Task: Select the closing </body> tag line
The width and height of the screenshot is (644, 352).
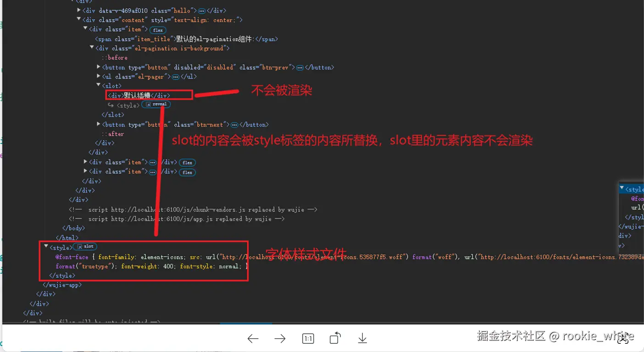Action: point(73,228)
